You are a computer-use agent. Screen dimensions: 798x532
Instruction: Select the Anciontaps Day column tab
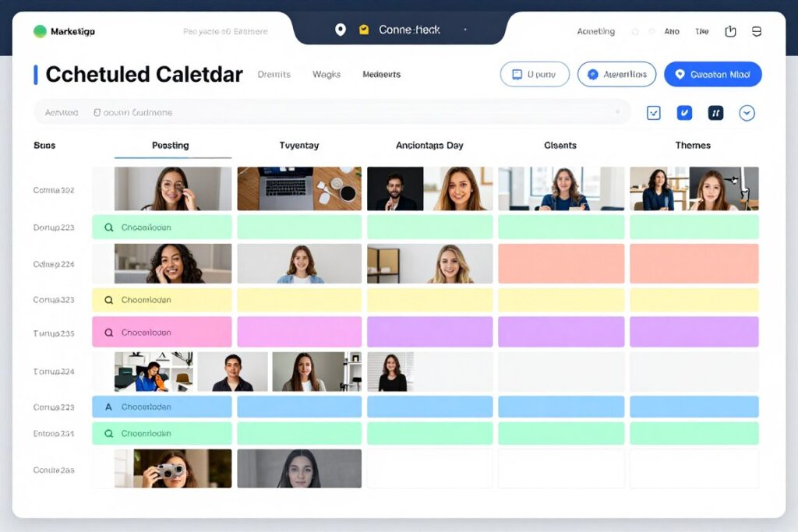(429, 146)
